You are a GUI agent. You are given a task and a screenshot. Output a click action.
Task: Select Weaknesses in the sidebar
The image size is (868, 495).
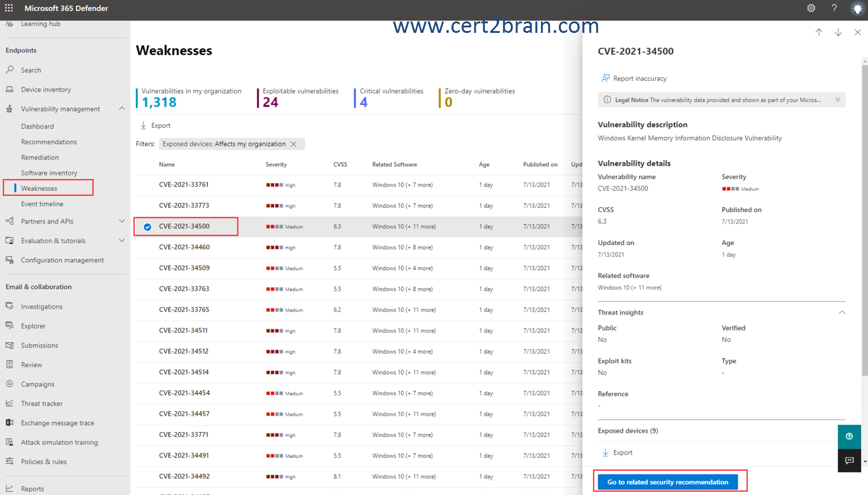pyautogui.click(x=39, y=189)
